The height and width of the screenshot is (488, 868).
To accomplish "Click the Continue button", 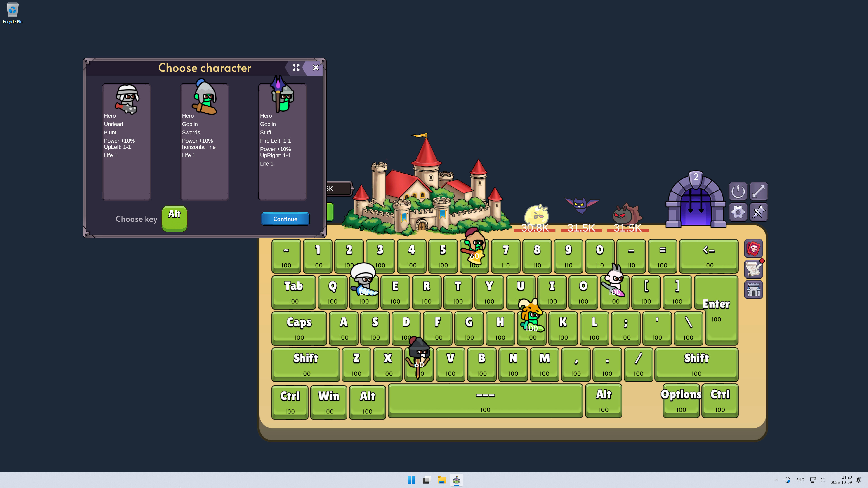I will pos(285,219).
